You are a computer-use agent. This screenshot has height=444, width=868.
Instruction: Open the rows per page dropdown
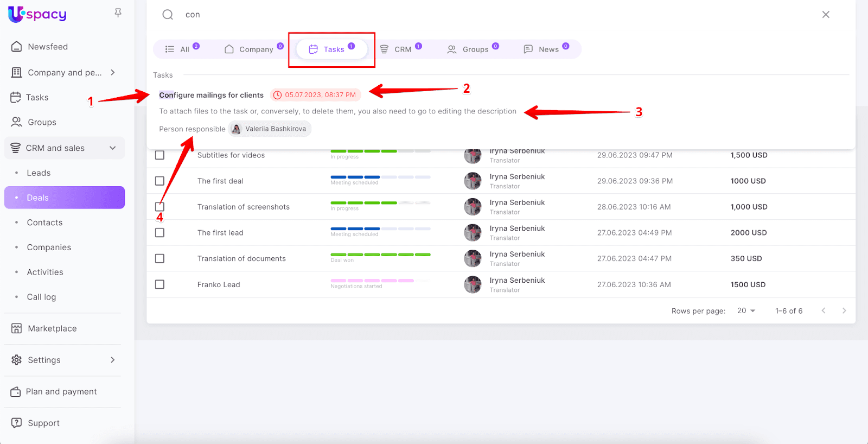point(746,310)
